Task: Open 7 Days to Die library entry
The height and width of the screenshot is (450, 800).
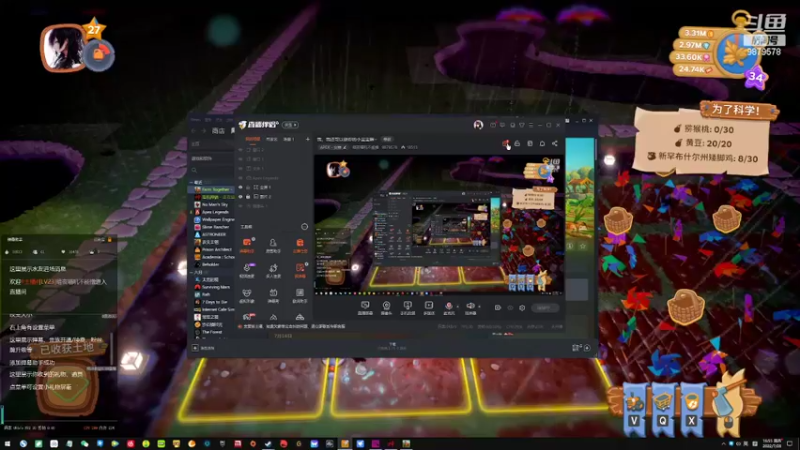Action: pyautogui.click(x=213, y=302)
